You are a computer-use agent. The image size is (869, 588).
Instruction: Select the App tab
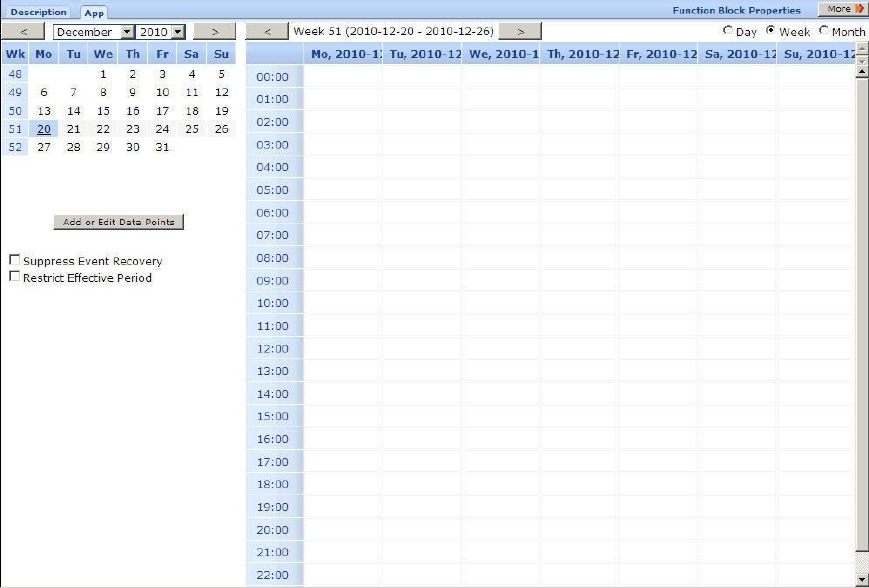click(x=94, y=13)
